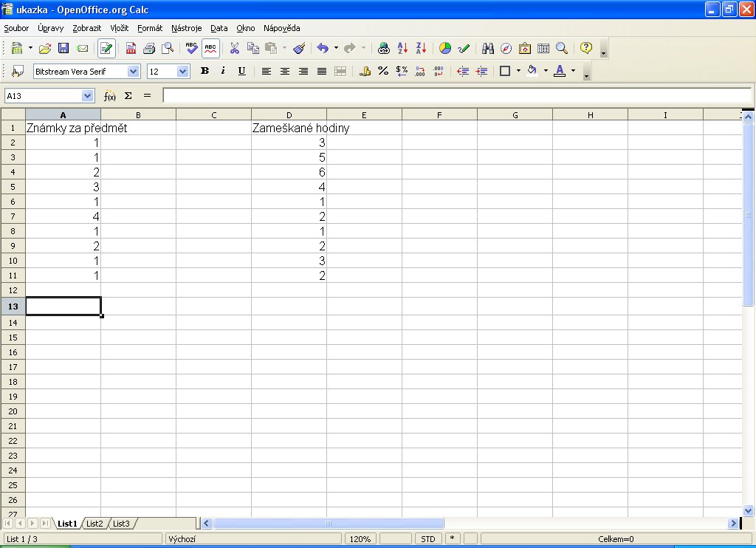This screenshot has height=548, width=756.
Task: Click the Function equals sign button
Action: click(147, 95)
